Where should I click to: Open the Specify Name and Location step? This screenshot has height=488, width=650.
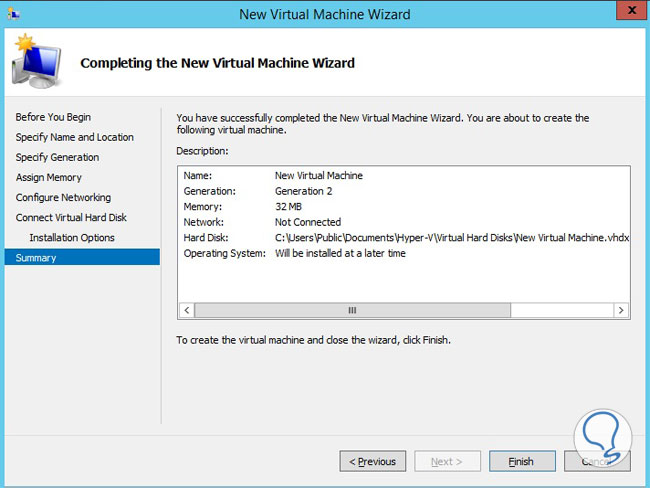74,137
